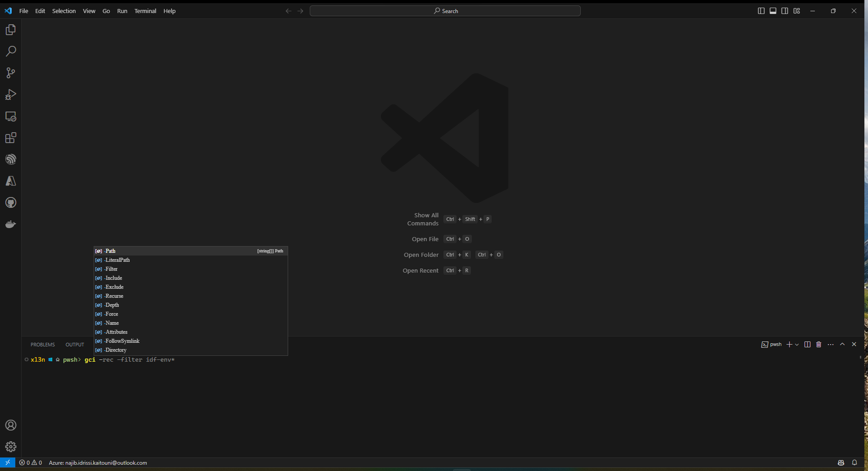Select the -Name suggestion
This screenshot has width=868, height=471.
pos(191,323)
